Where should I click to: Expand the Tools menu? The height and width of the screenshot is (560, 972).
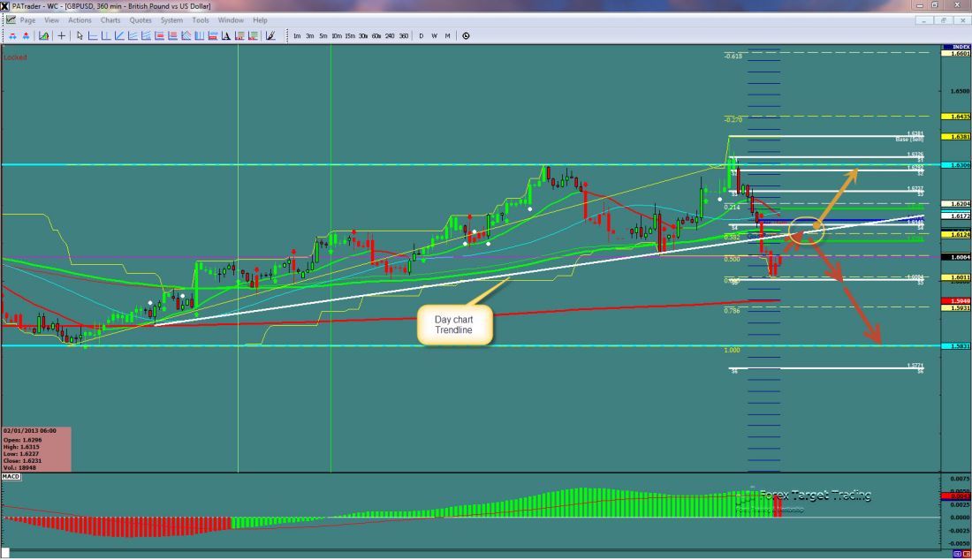pyautogui.click(x=201, y=19)
